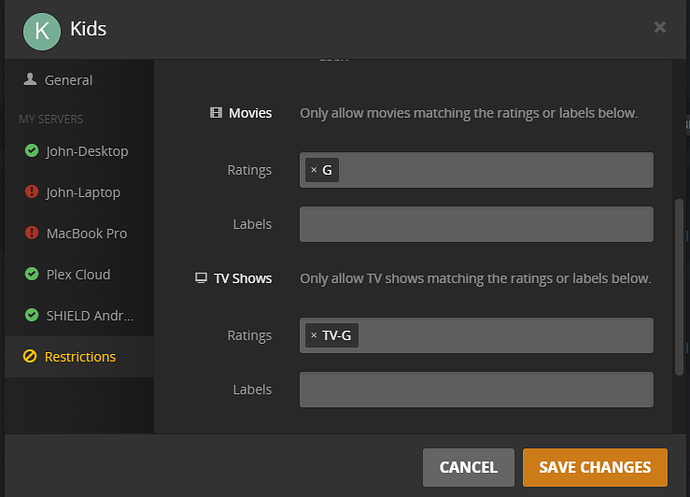Open the TV Shows Ratings selection field

point(505,336)
